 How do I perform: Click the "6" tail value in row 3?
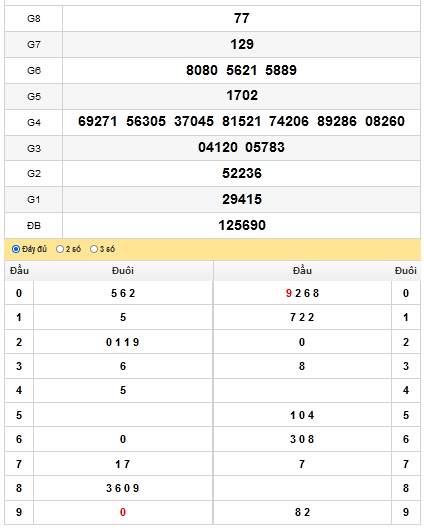click(x=123, y=366)
